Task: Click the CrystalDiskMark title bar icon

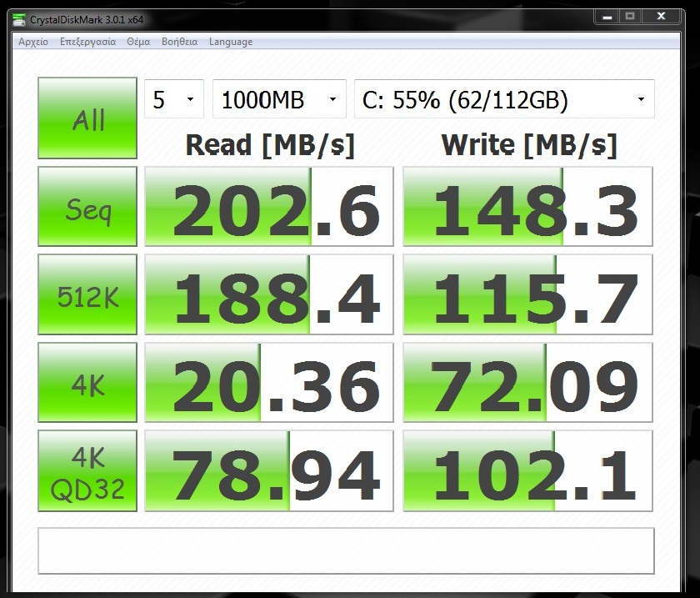Action: pyautogui.click(x=18, y=20)
